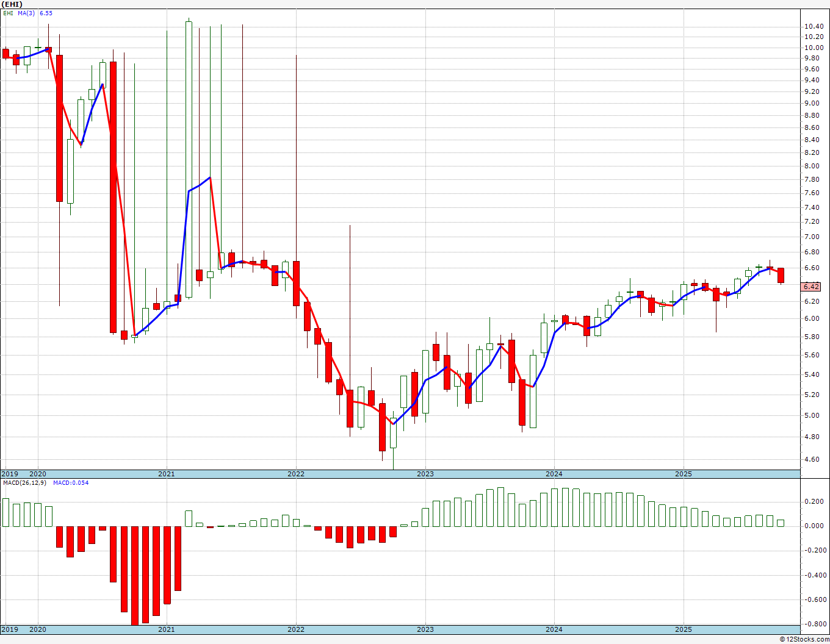Screen dimensions: 830x644
Task: Select the 6.80 price axis label
Action: click(x=812, y=252)
